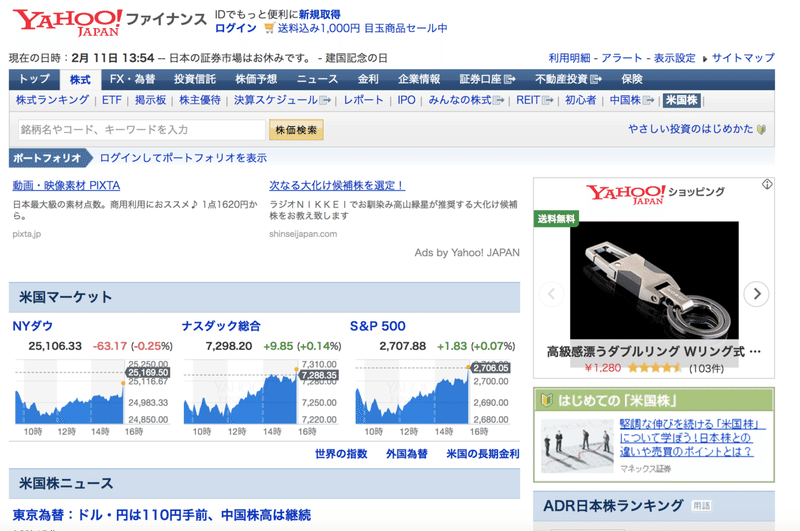This screenshot has height=531, width=800.
Task: Click the ad info icon on shopping banner
Action: click(767, 184)
